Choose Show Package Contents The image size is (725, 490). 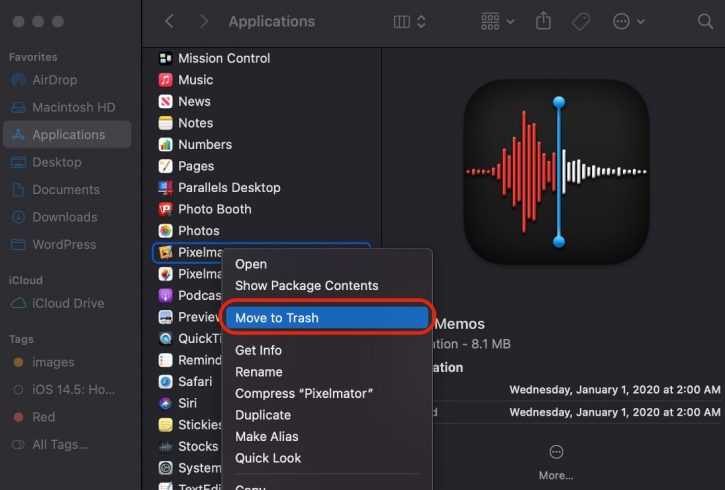[x=327, y=286]
